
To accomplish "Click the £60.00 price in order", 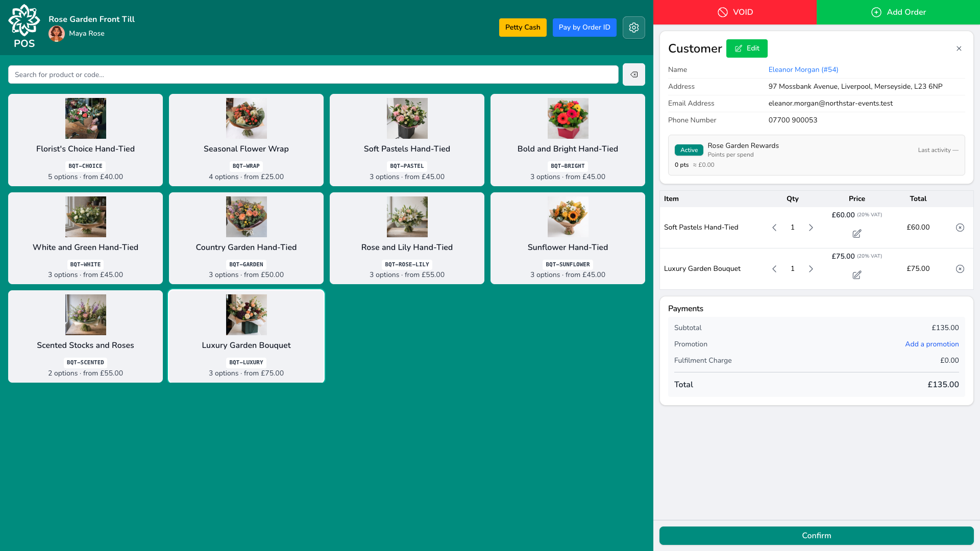I will coord(843,215).
